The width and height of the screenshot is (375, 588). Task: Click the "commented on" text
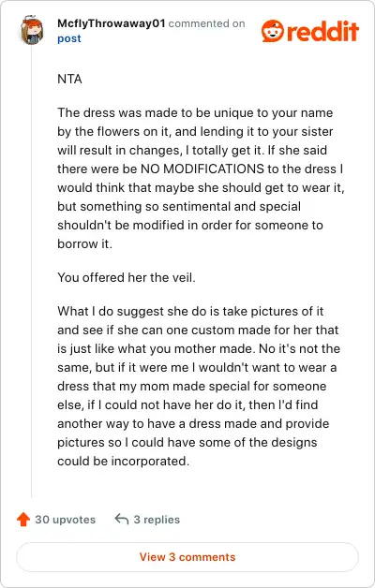[x=207, y=23]
